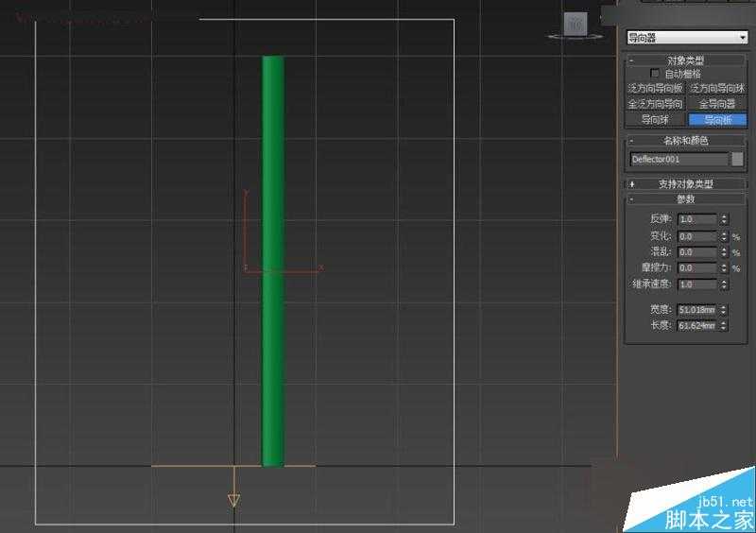Viewport: 756px width, 533px height.
Task: Click the 继承速度 spinner arrows
Action: pyautogui.click(x=724, y=284)
